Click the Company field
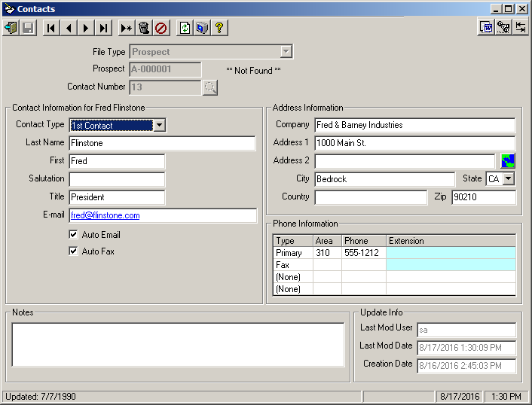This screenshot has height=405, width=532. 415,125
